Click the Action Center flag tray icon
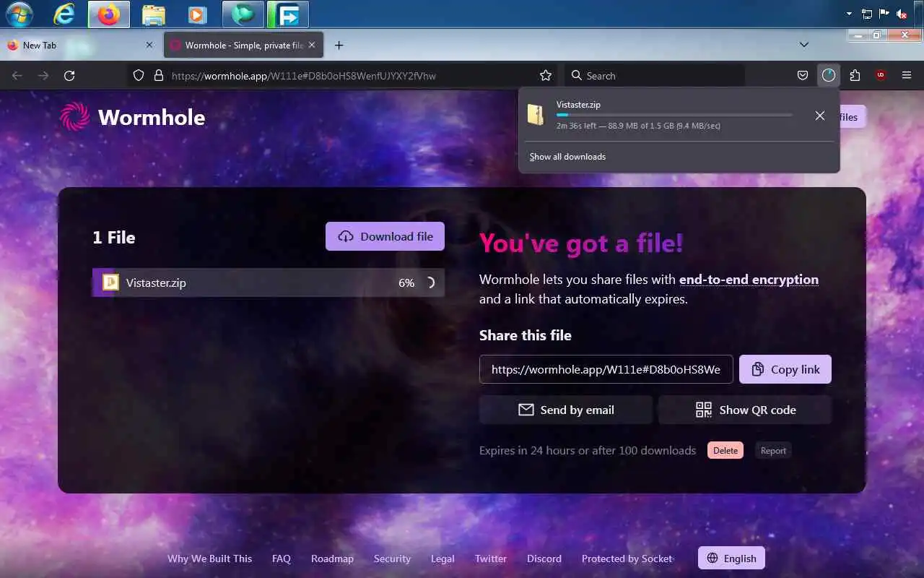 tap(884, 14)
